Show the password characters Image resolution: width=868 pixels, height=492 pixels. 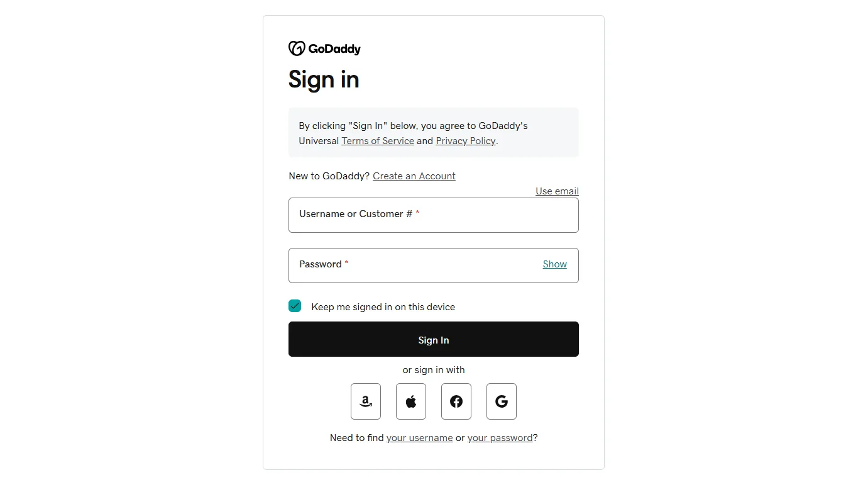[554, 264]
